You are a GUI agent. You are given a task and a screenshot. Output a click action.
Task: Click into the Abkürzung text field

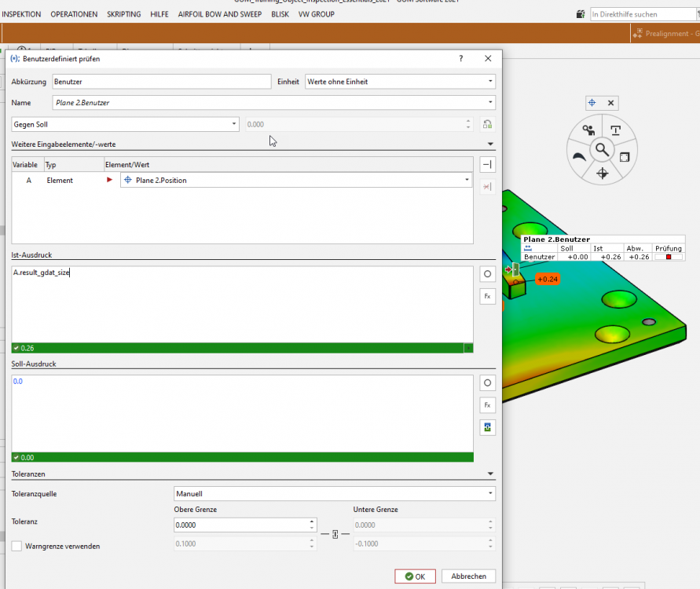click(x=161, y=82)
